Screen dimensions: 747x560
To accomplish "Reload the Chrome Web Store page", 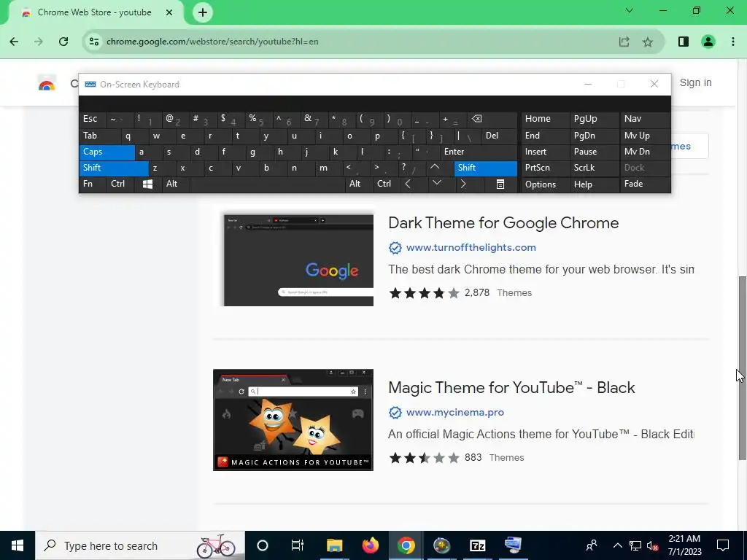I will [63, 42].
